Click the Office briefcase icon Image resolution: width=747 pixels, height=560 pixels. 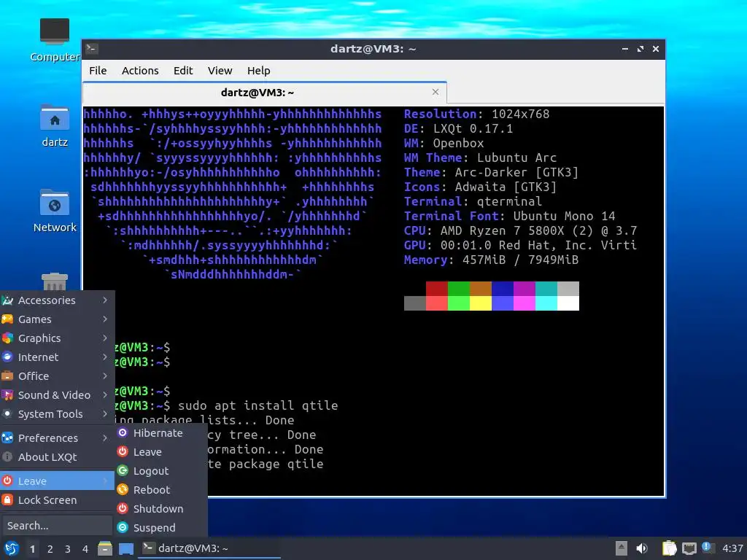[7, 376]
